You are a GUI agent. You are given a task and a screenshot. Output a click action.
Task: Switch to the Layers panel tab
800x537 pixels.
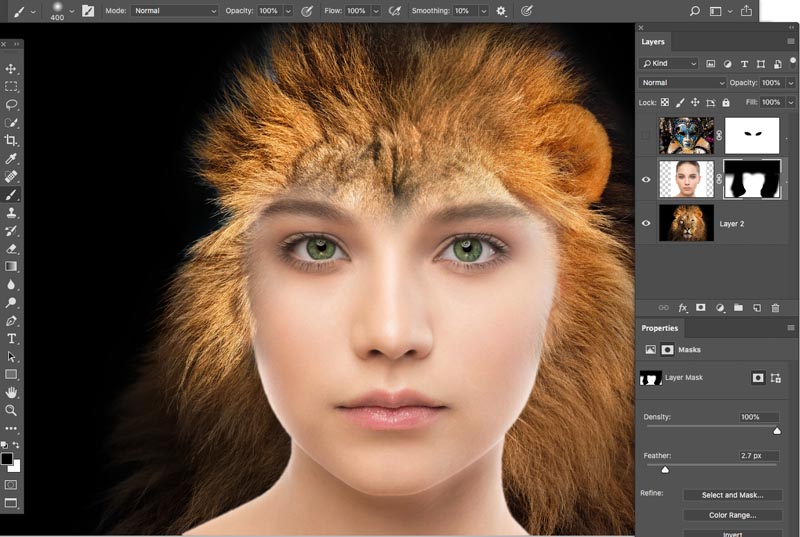pos(653,42)
